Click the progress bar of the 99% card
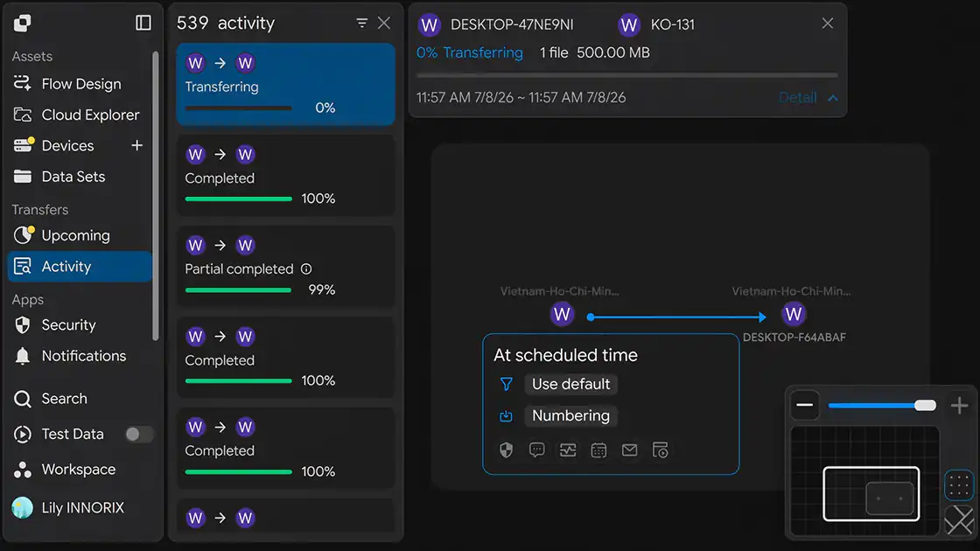Screen dimensions: 980x551 (x=238, y=290)
